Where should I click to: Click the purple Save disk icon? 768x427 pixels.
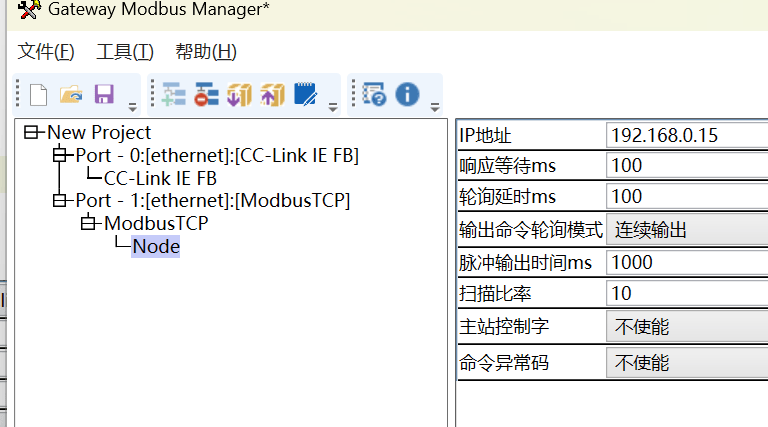(104, 94)
